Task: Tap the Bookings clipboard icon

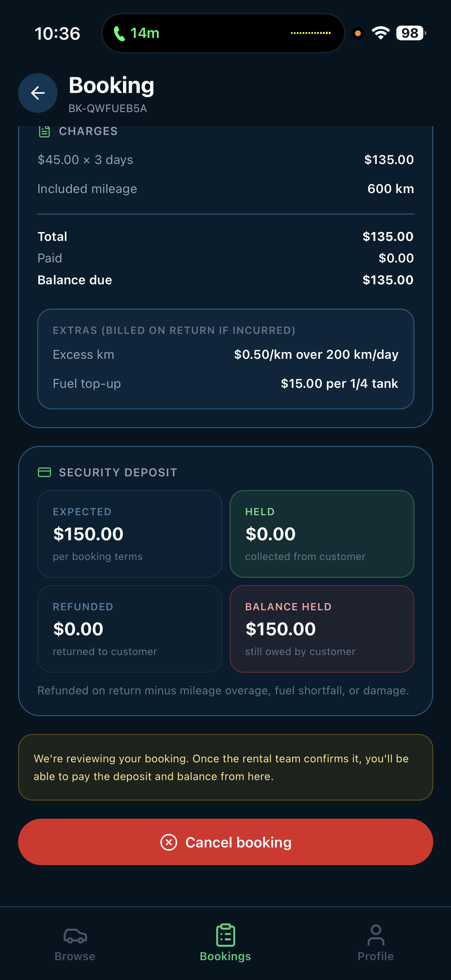Action: pos(225,935)
